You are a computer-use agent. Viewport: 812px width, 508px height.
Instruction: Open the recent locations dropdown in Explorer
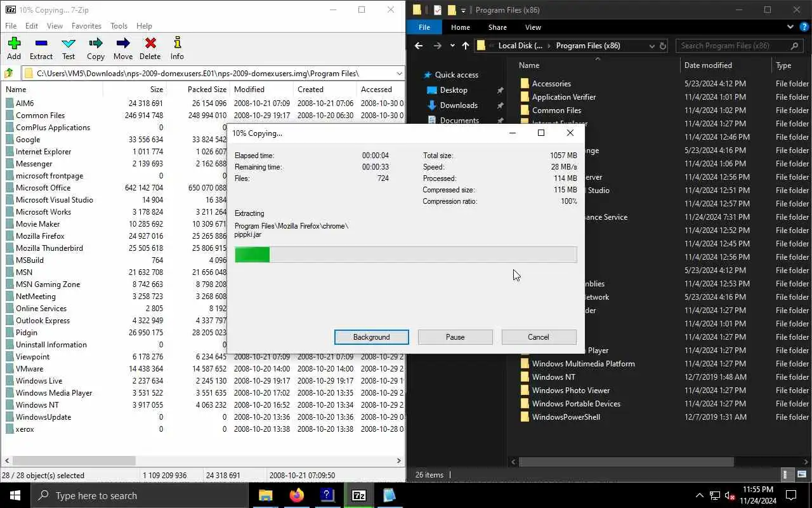452,46
